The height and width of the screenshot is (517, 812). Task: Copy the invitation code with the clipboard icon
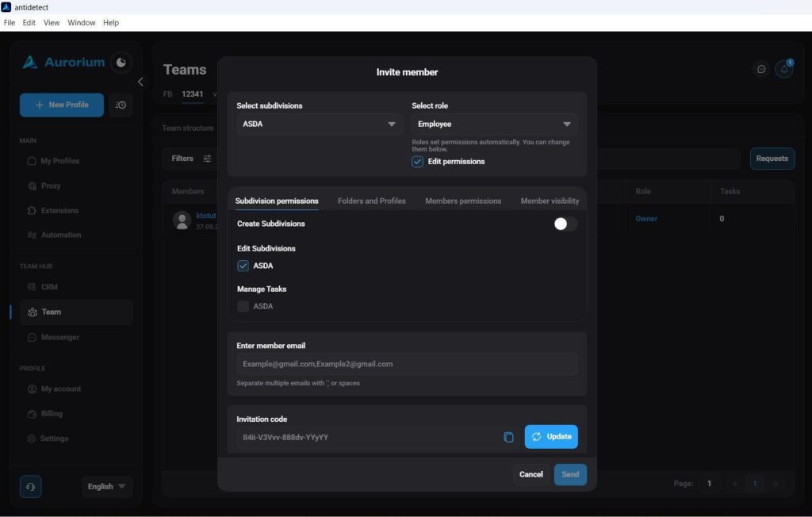coord(508,437)
